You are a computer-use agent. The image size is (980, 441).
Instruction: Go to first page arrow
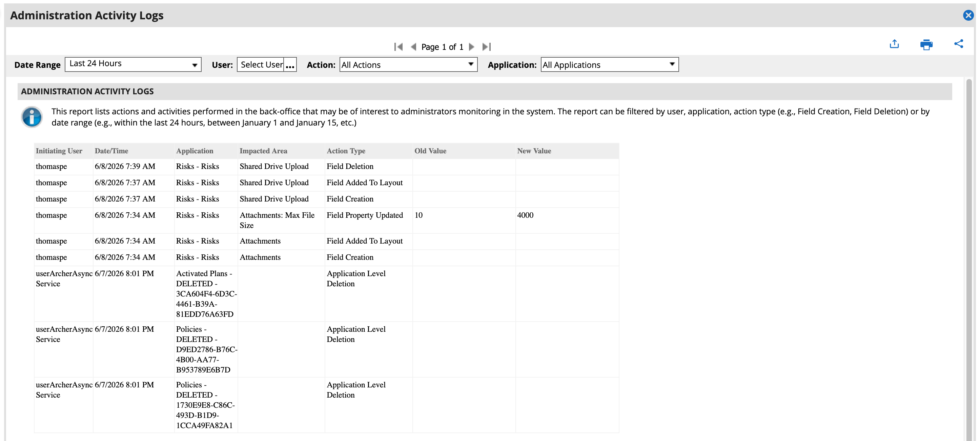[x=398, y=47]
